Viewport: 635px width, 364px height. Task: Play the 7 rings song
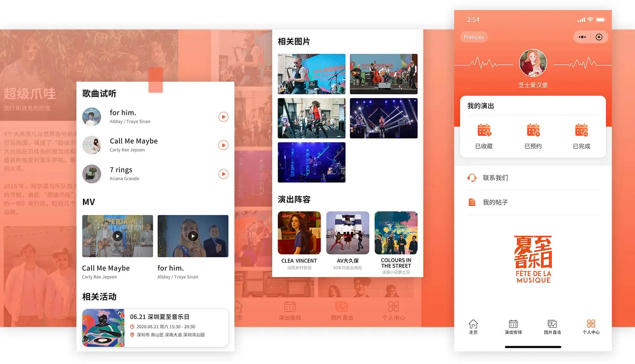(223, 174)
